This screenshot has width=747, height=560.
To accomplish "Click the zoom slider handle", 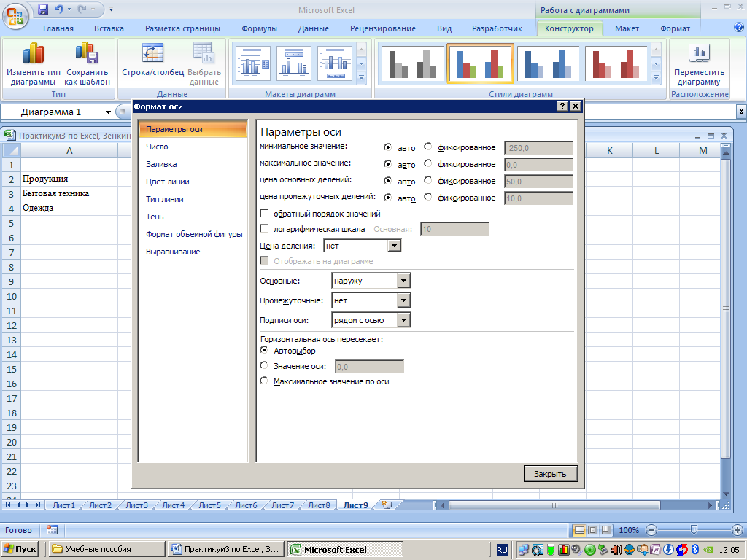I will pyautogui.click(x=694, y=529).
